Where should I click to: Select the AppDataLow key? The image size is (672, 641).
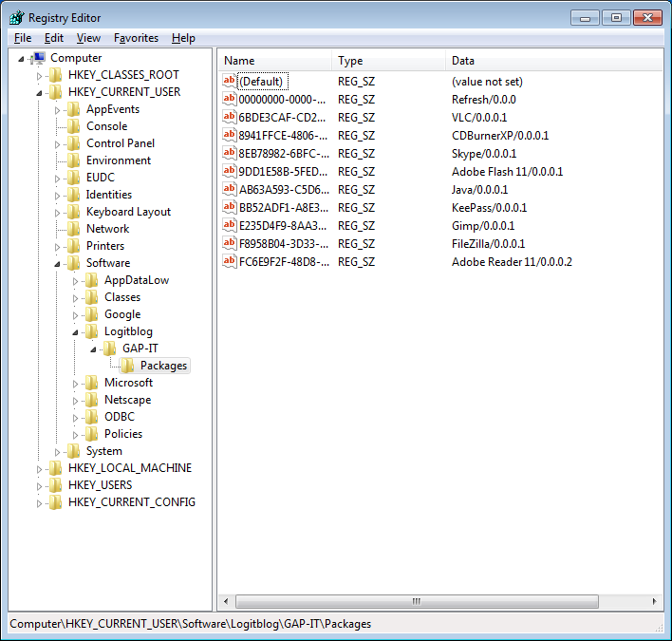point(137,280)
